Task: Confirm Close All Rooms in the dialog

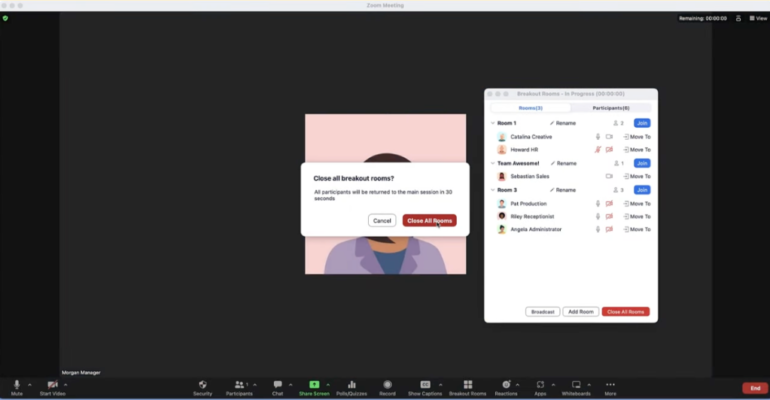Action: 429,220
